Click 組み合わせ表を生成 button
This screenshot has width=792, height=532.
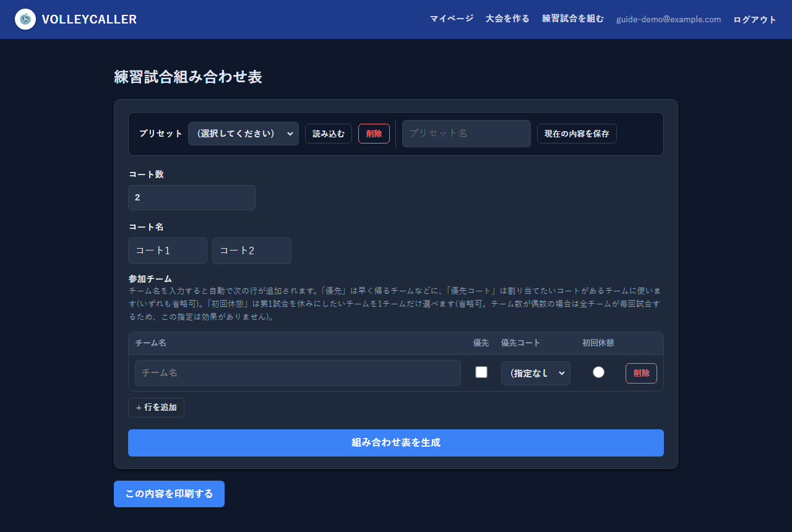point(396,443)
